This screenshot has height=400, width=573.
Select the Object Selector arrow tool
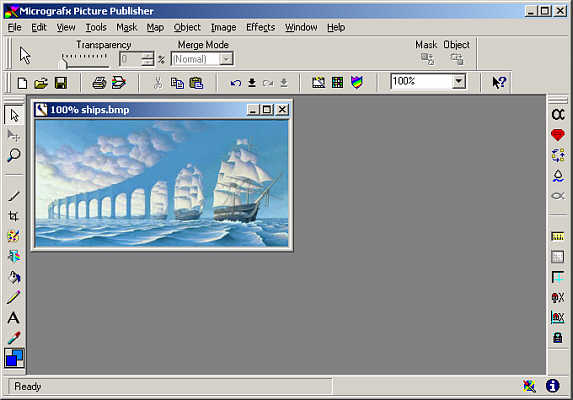[x=14, y=115]
